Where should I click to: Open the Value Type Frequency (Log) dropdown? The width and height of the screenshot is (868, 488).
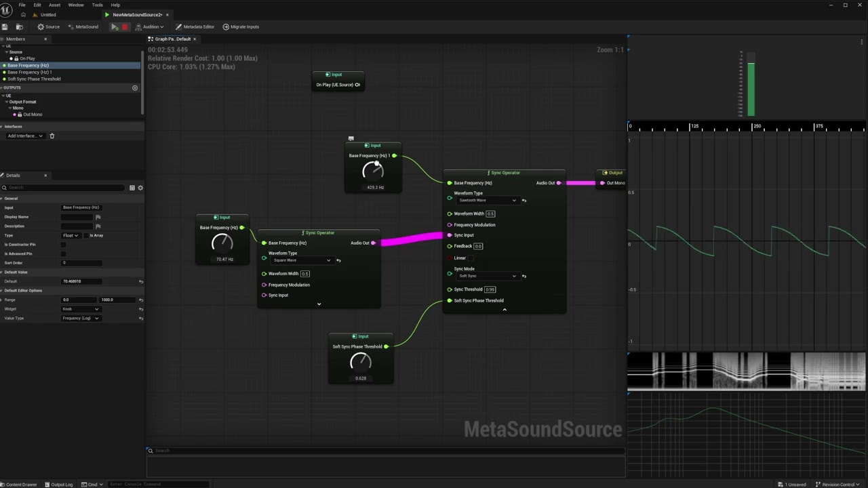(81, 319)
